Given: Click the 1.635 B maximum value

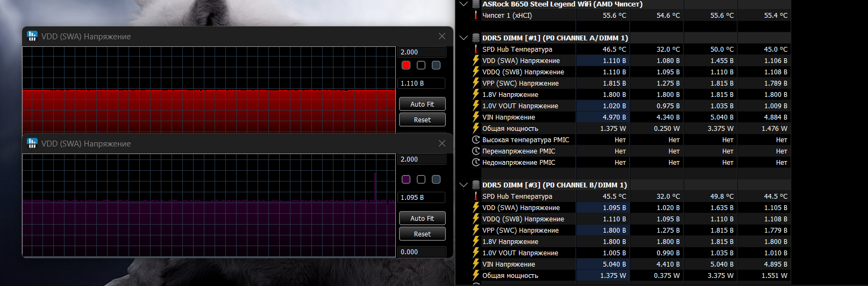Looking at the screenshot, I should tap(722, 207).
